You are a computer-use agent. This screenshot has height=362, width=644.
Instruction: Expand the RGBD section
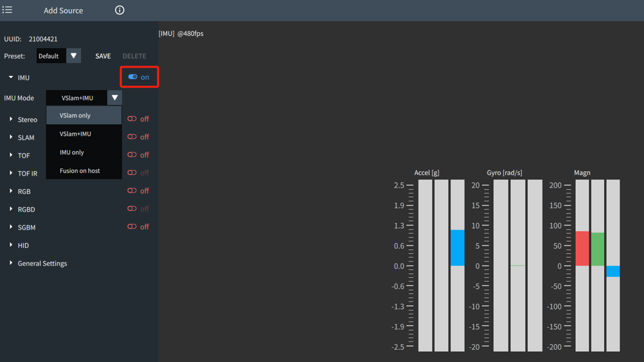11,209
